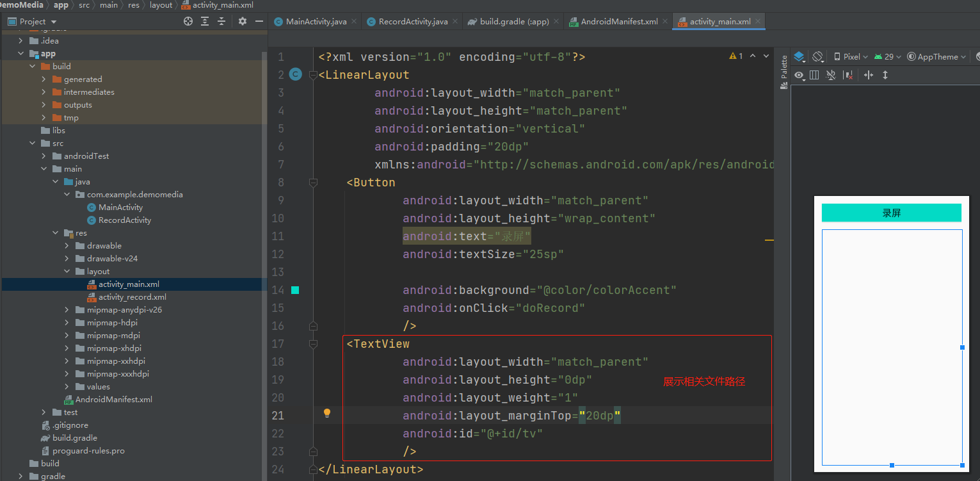Select build.gradle in project tree

pos(74,438)
